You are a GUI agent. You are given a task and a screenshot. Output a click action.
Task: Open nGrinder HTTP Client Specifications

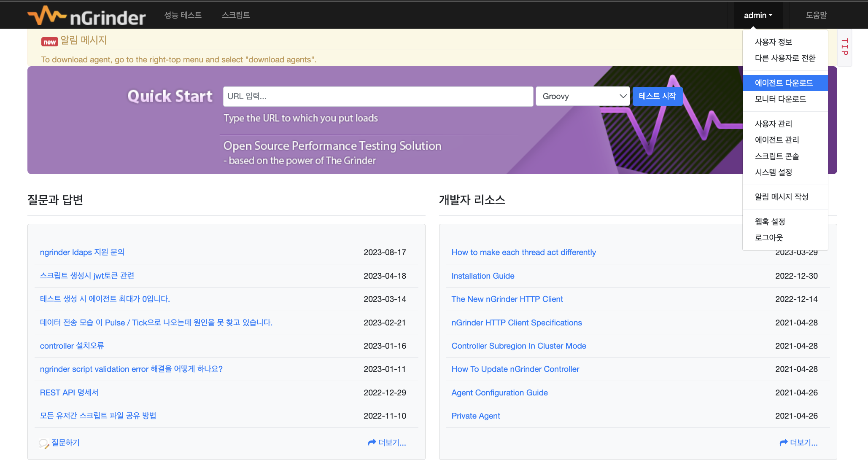point(517,322)
